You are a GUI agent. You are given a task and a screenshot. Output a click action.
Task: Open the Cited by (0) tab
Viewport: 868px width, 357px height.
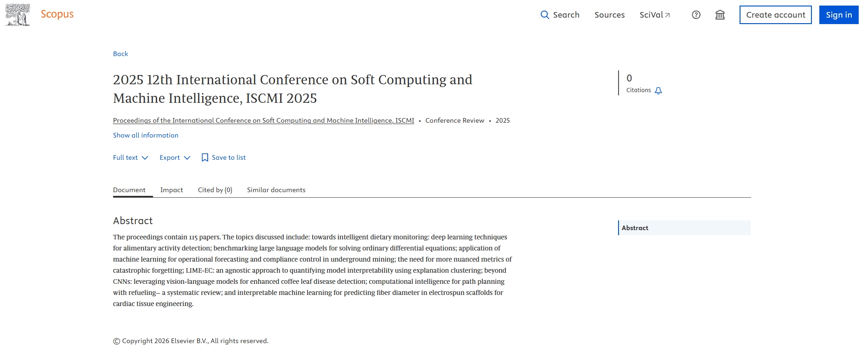point(215,190)
